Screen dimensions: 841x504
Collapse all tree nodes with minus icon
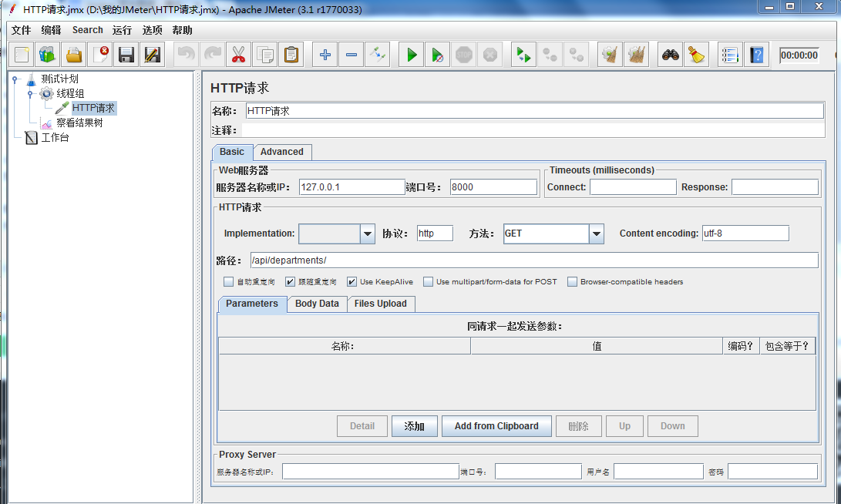[352, 55]
